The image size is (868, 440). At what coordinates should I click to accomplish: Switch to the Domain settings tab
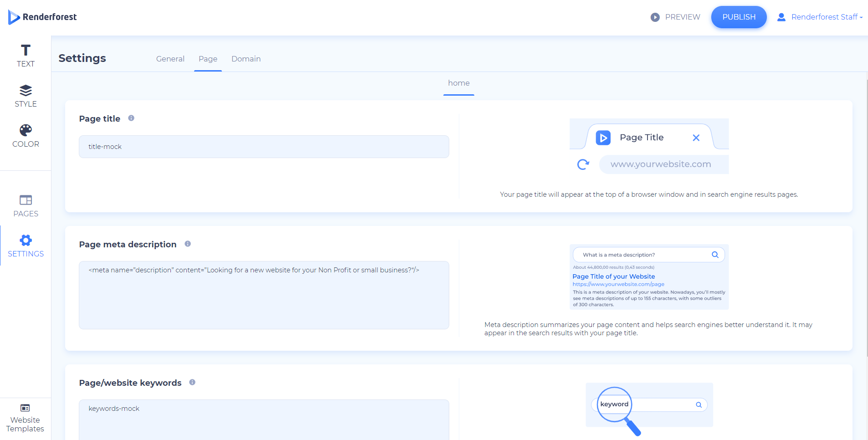[246, 59]
